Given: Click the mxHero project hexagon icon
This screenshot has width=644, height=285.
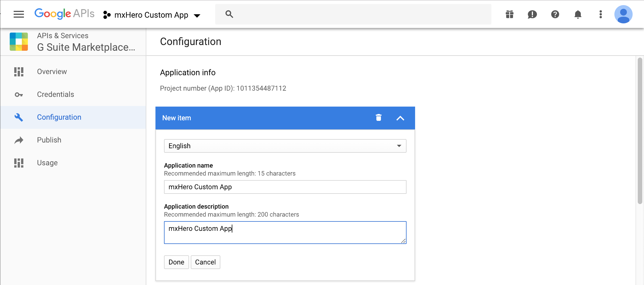Looking at the screenshot, I should (107, 15).
